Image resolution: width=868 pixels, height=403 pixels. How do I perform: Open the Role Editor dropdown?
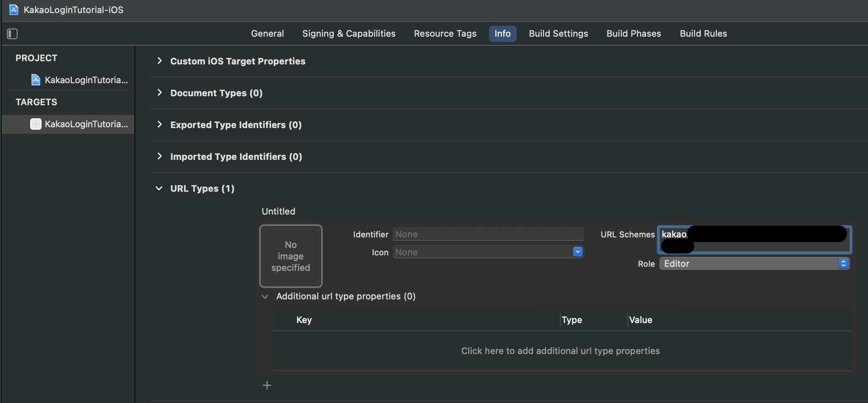pos(754,263)
